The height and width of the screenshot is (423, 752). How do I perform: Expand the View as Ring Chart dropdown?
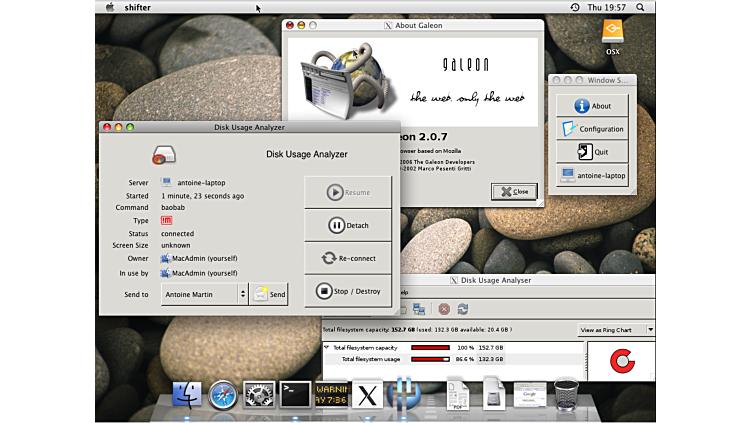point(616,329)
